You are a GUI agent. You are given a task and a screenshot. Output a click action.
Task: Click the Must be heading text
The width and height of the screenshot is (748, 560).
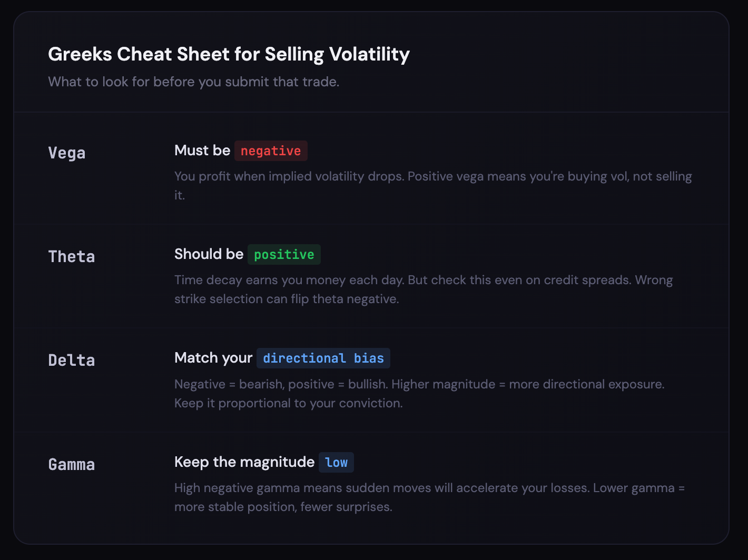click(x=202, y=151)
